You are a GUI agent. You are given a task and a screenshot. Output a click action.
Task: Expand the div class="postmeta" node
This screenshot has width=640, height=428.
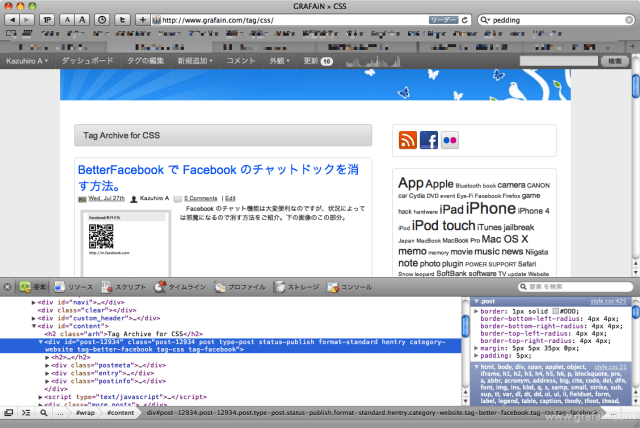pos(47,366)
